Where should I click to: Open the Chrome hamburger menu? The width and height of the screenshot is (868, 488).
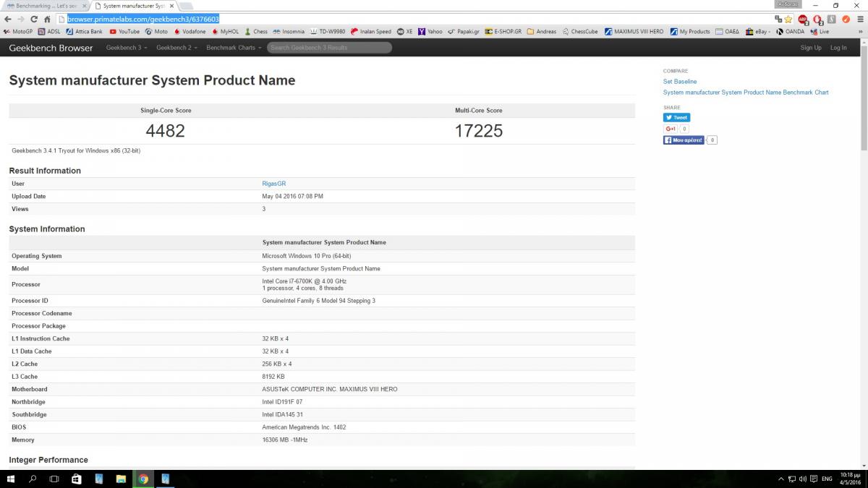[859, 20]
